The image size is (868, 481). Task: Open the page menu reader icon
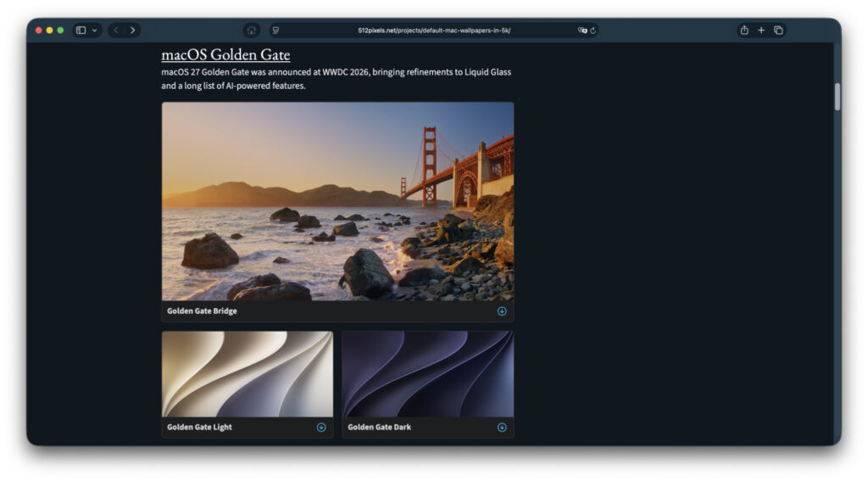pos(275,31)
